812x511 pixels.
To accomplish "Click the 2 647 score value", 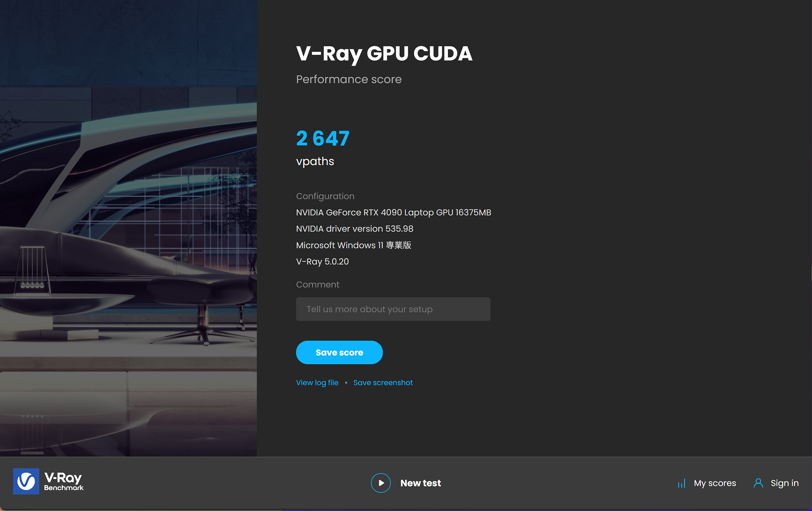I will pyautogui.click(x=323, y=139).
